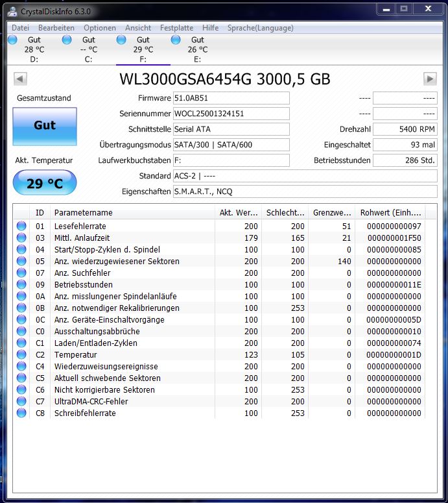
Task: Click the blue Gut health status button
Action: 45,127
